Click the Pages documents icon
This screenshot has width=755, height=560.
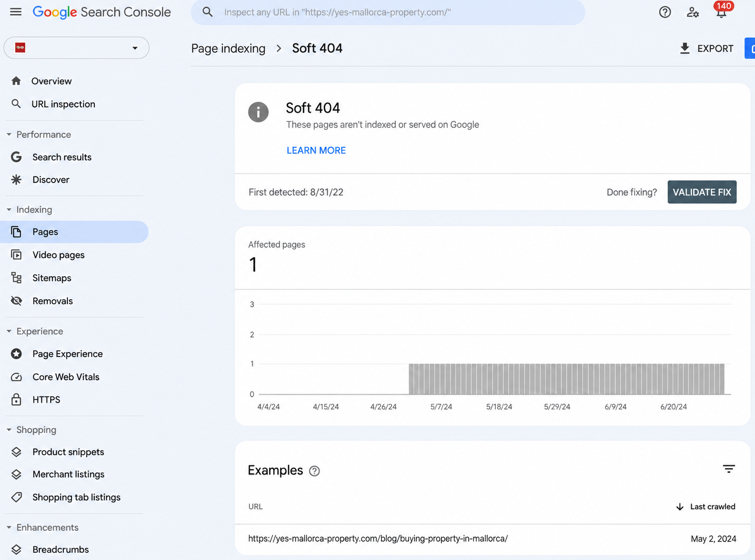tap(16, 232)
